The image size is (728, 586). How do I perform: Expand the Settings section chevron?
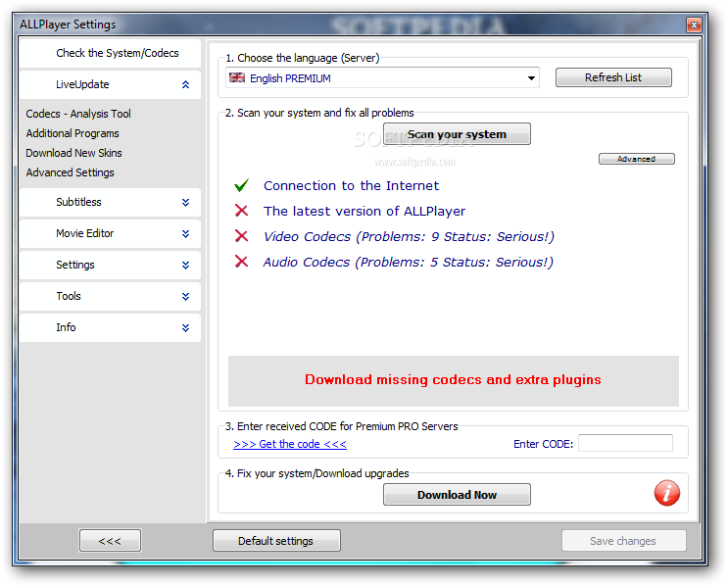point(186,266)
